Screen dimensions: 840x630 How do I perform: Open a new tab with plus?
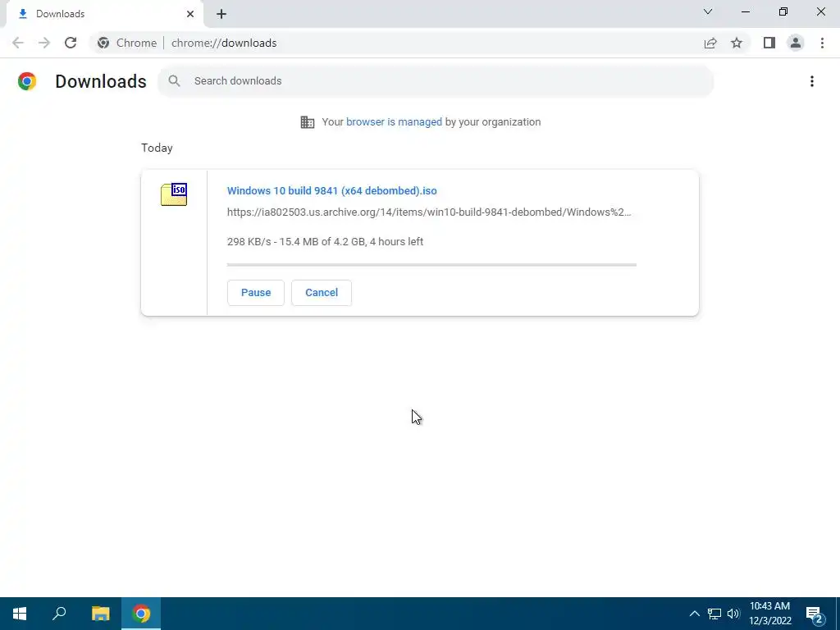pos(221,14)
